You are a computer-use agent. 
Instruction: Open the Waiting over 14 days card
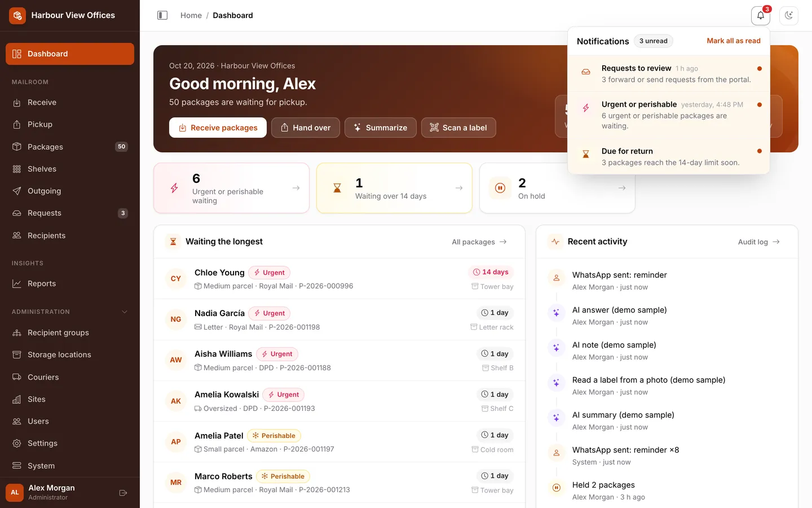(x=394, y=188)
